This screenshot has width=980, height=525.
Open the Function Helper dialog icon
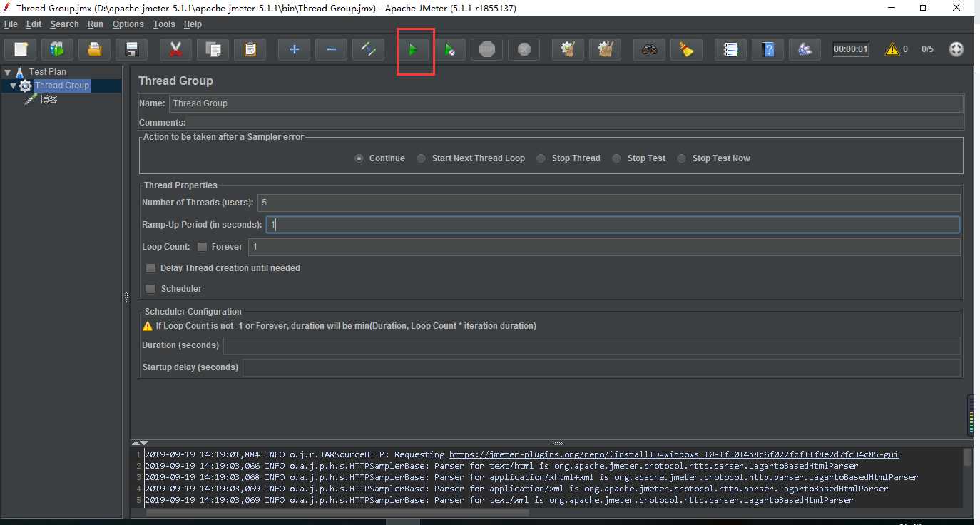[730, 50]
